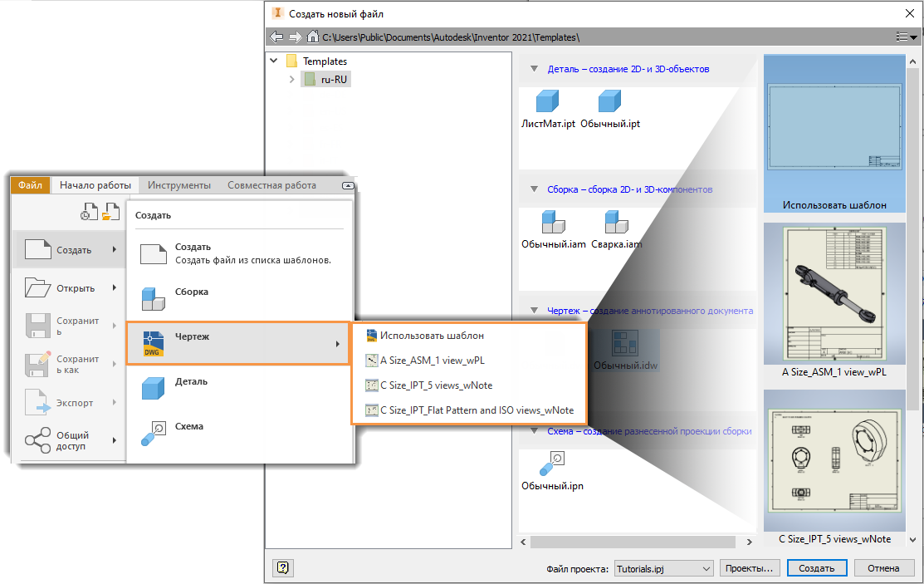The width and height of the screenshot is (924, 584).
Task: Select the Обычный.ipn presentation template
Action: pyautogui.click(x=552, y=471)
